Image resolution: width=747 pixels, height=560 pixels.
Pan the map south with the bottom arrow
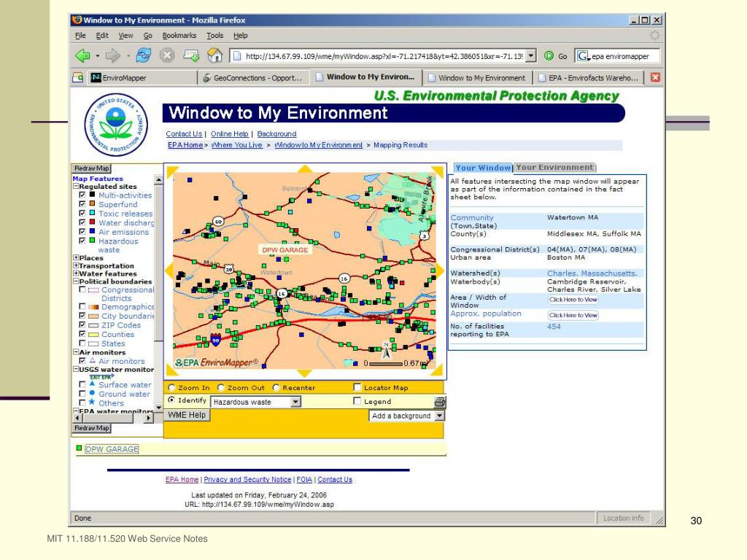click(x=305, y=373)
